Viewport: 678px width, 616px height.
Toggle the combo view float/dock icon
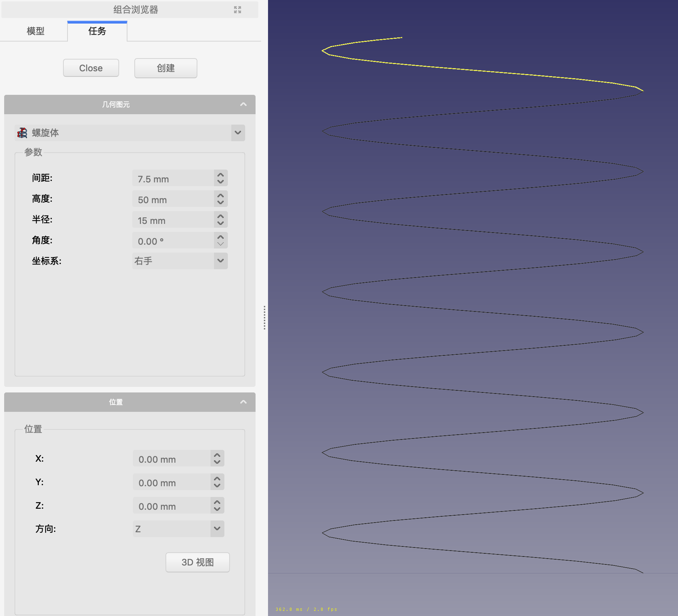coord(238,10)
